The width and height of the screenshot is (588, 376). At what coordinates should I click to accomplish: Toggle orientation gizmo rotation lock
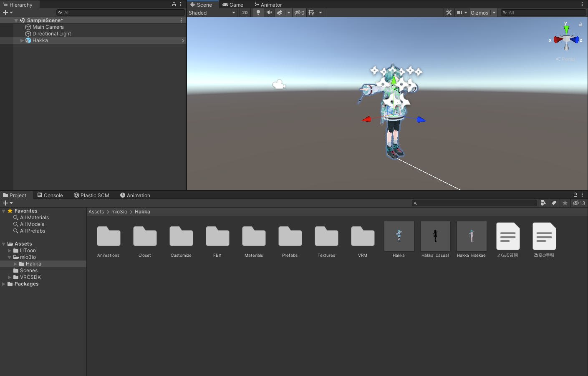coord(580,25)
